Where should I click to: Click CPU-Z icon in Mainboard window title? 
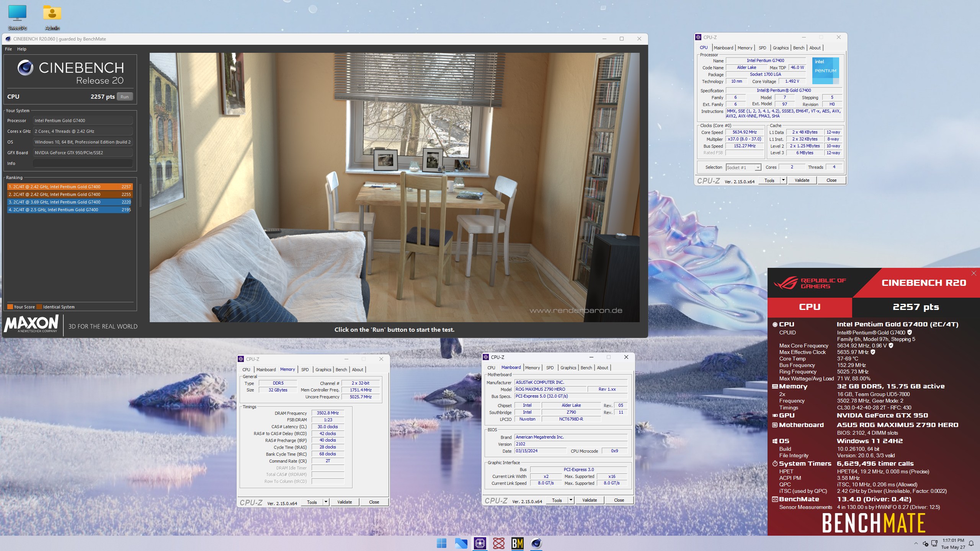pyautogui.click(x=486, y=357)
